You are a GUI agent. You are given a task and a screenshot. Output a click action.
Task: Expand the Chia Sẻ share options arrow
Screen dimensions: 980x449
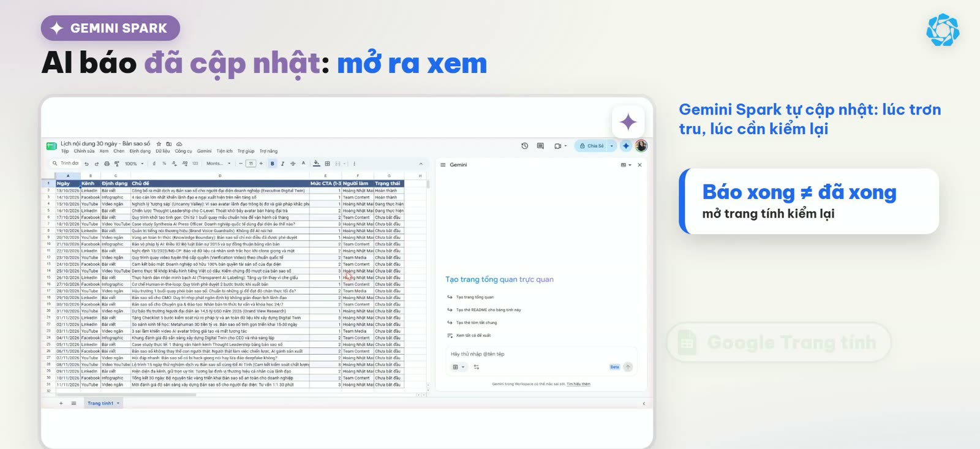611,146
